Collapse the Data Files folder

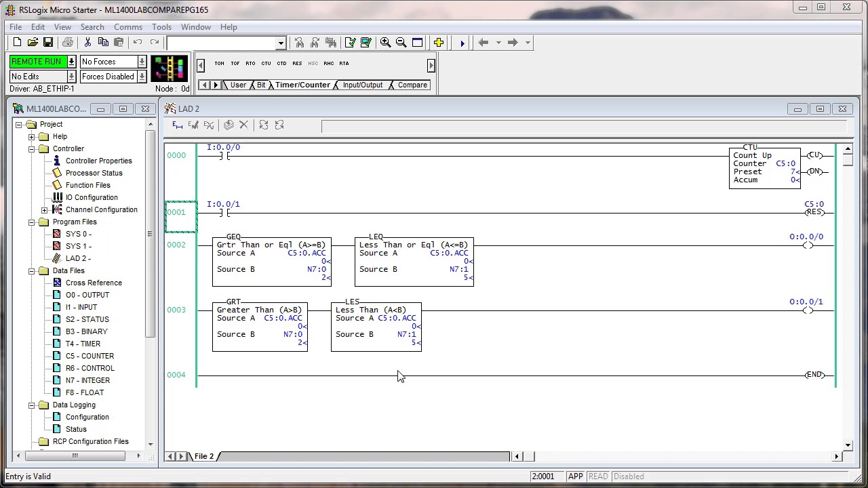click(32, 271)
